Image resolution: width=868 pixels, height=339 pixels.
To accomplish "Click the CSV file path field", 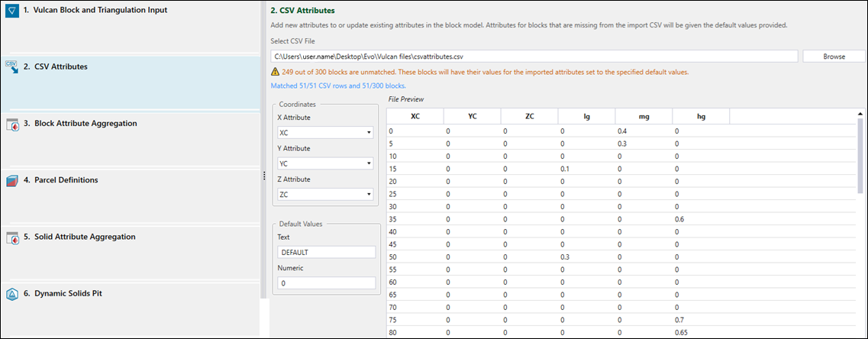I will pos(534,56).
